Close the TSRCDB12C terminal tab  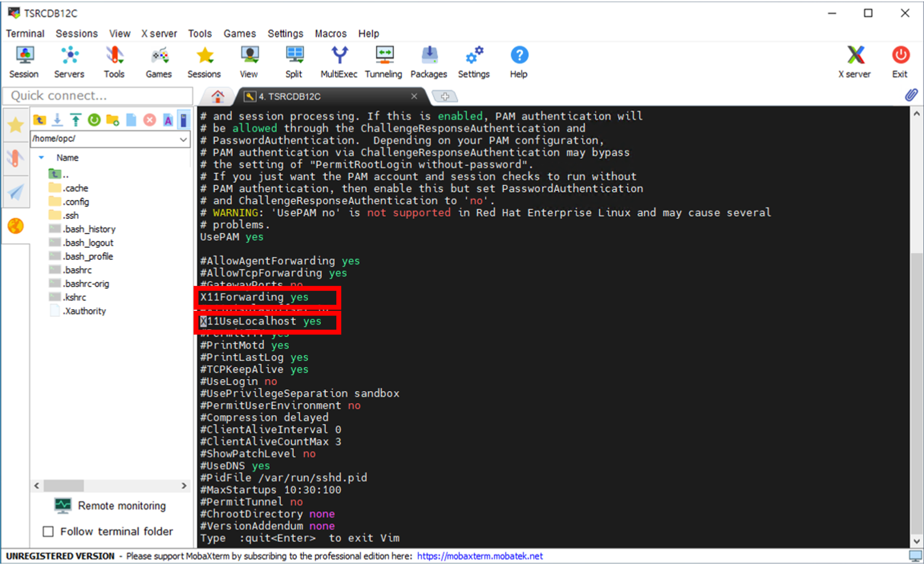(414, 96)
